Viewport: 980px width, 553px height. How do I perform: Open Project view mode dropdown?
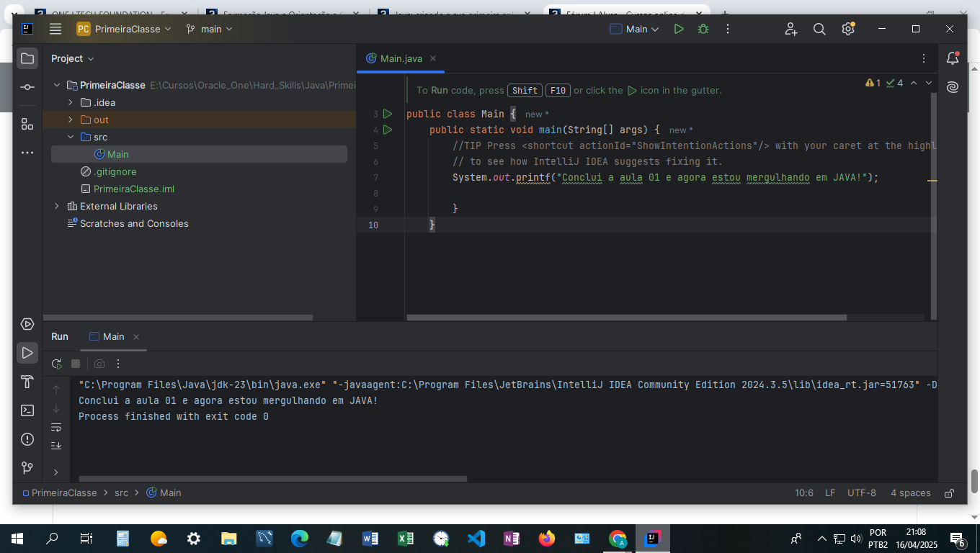point(73,58)
